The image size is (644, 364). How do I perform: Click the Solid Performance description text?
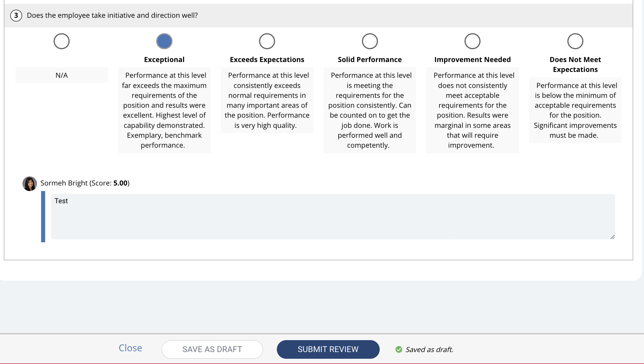pos(370,110)
